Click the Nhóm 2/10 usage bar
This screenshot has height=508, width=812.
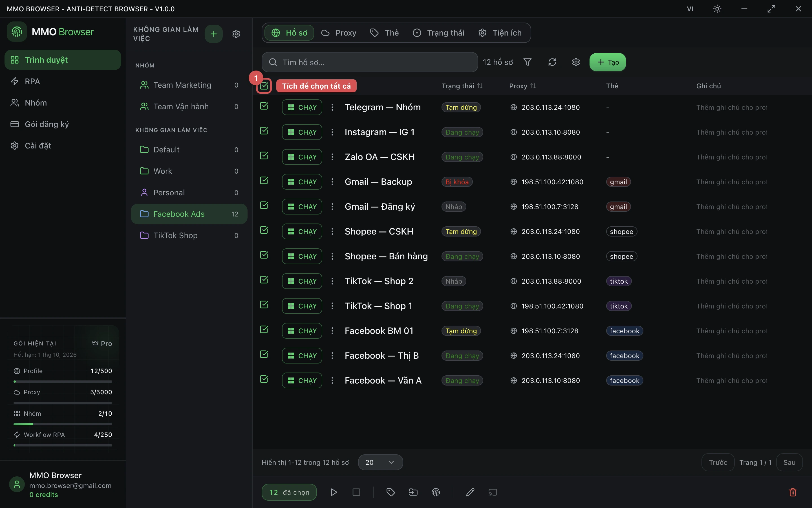pyautogui.click(x=63, y=424)
